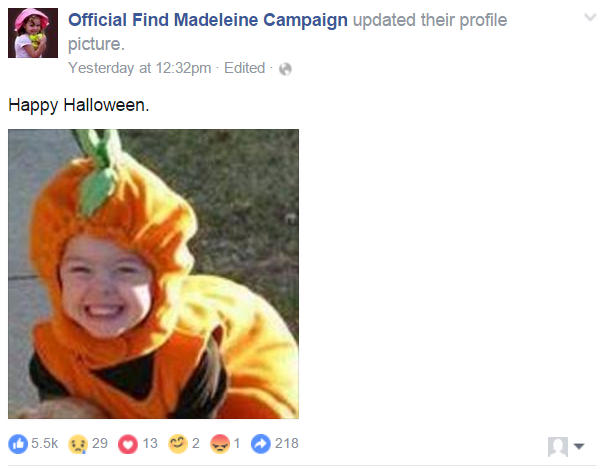Image resolution: width=607 pixels, height=469 pixels.
Task: See the 1 Angry reaction count
Action: (x=237, y=443)
